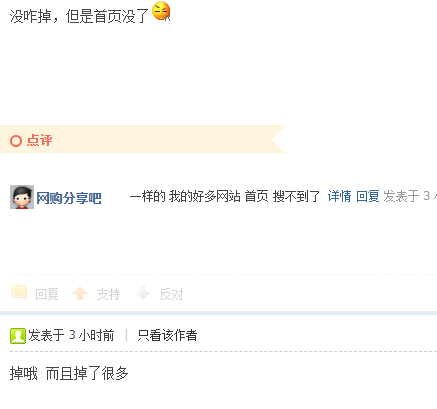437x409 pixels.
Task: Click the angry emoji smiley in post
Action: [161, 11]
